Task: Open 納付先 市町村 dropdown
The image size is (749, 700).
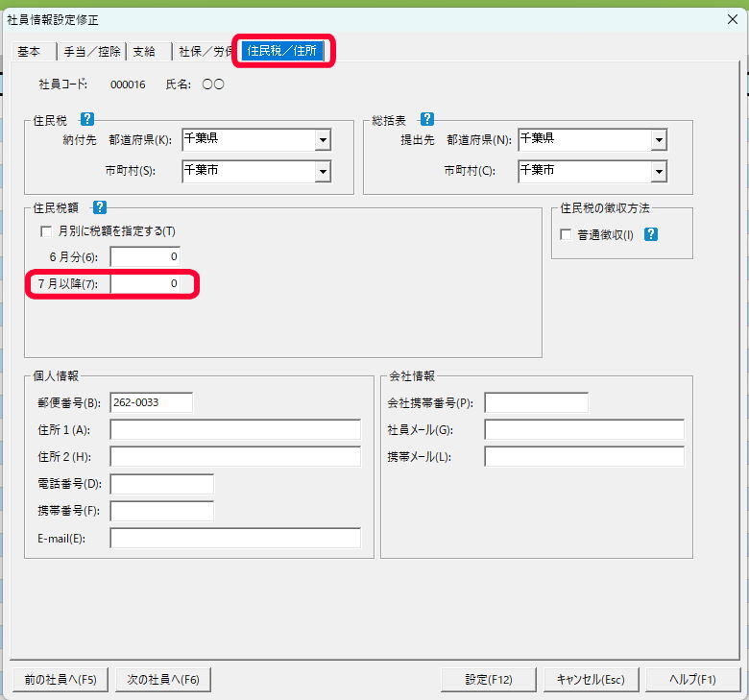Action: click(322, 172)
